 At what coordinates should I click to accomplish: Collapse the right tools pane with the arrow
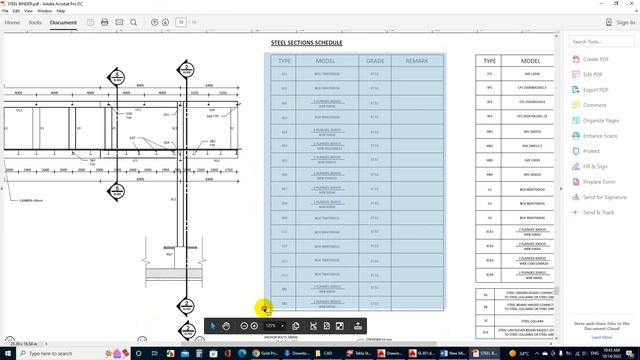[x=561, y=189]
